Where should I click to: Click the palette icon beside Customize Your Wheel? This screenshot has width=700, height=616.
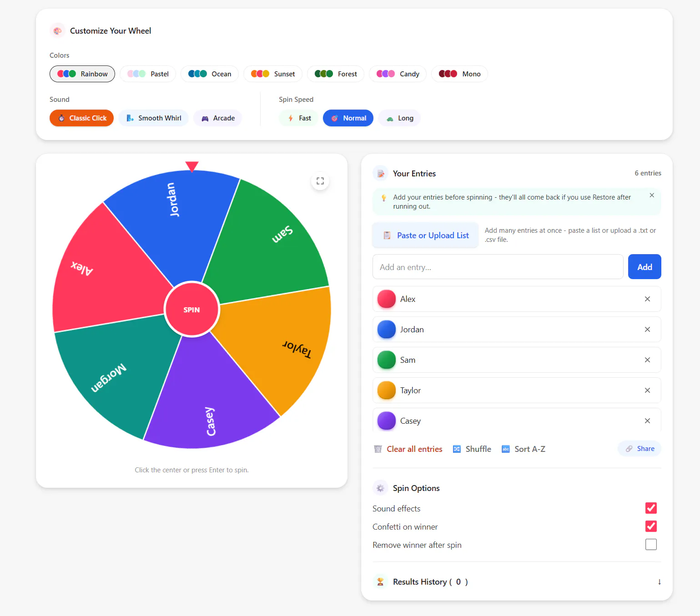[x=57, y=31]
